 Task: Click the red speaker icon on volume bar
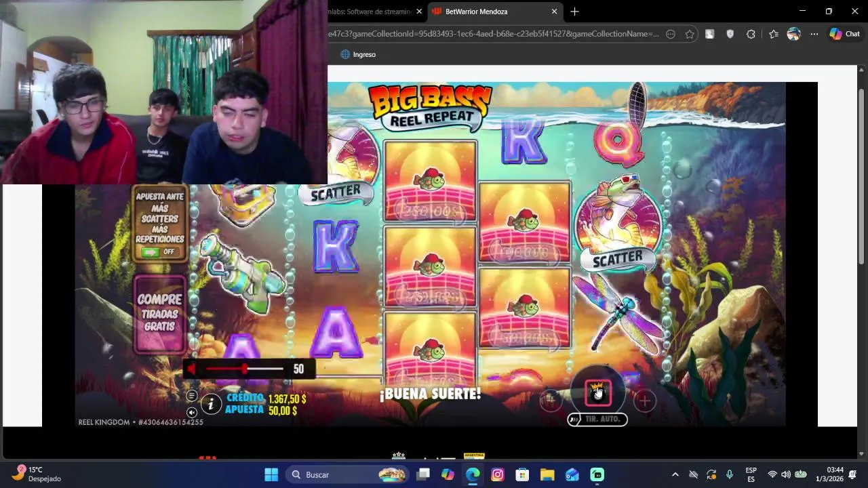(192, 369)
